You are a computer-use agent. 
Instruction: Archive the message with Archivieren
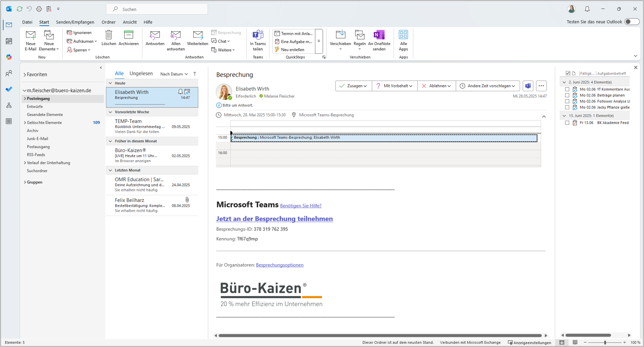tap(128, 38)
